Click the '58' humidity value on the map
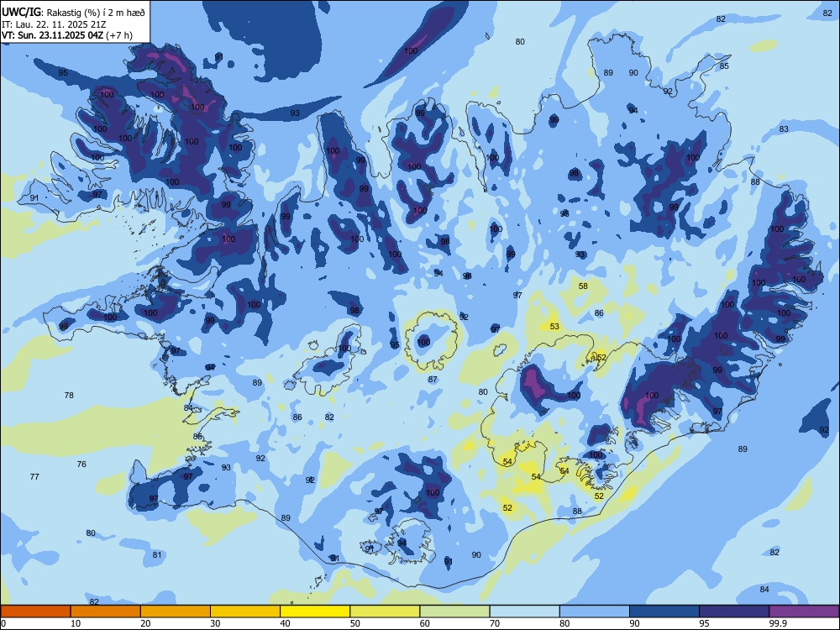Viewport: 840px width, 630px height. pos(583,286)
